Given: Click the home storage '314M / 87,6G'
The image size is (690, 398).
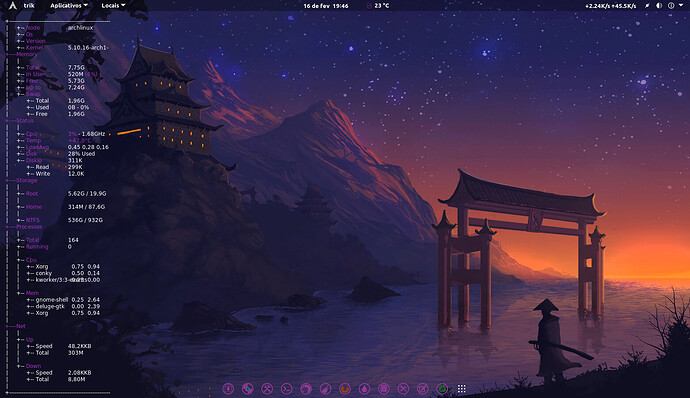Looking at the screenshot, I should tap(86, 206).
